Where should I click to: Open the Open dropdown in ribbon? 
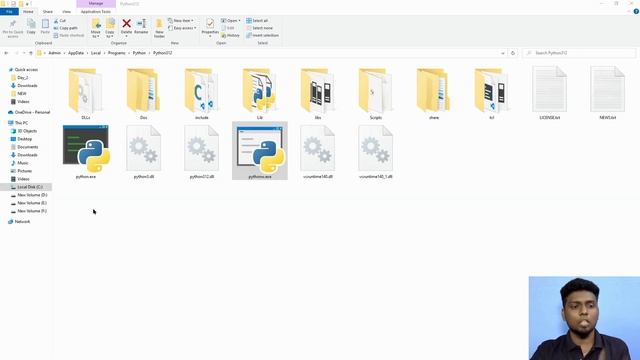[231, 20]
